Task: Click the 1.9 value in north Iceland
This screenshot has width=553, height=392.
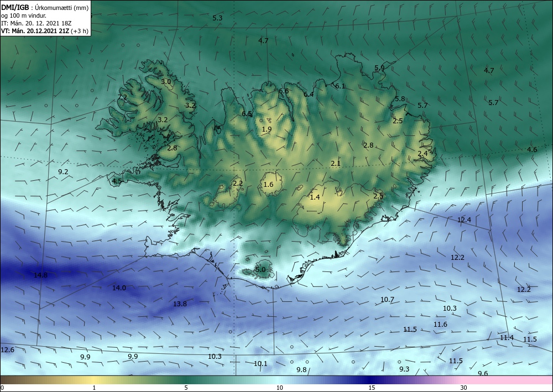Action: (x=267, y=129)
